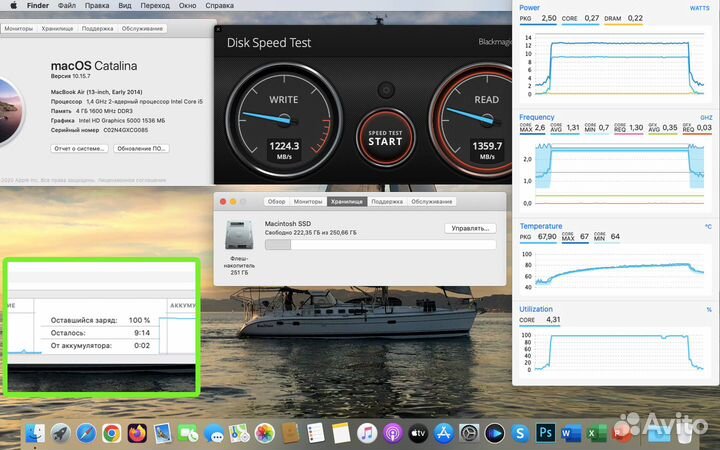The image size is (720, 450).
Task: Click the 'Оставшийся заряд: 100 %' row
Action: point(100,320)
